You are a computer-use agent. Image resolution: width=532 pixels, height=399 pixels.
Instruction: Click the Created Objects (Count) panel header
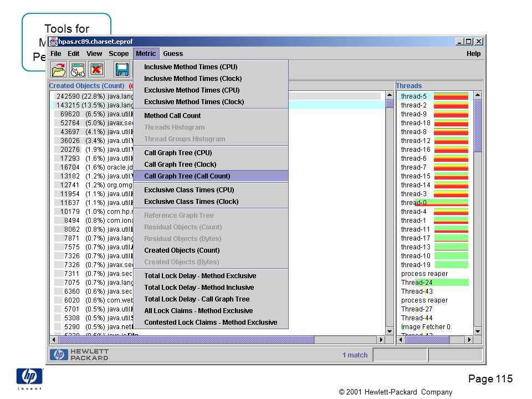87,86
